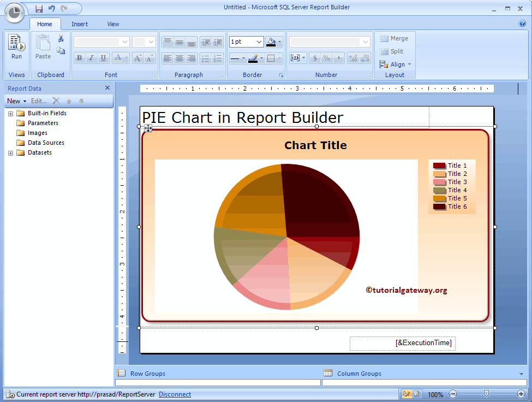The height and width of the screenshot is (402, 532).
Task: Toggle bold formatting in the Font group
Action: click(x=79, y=57)
